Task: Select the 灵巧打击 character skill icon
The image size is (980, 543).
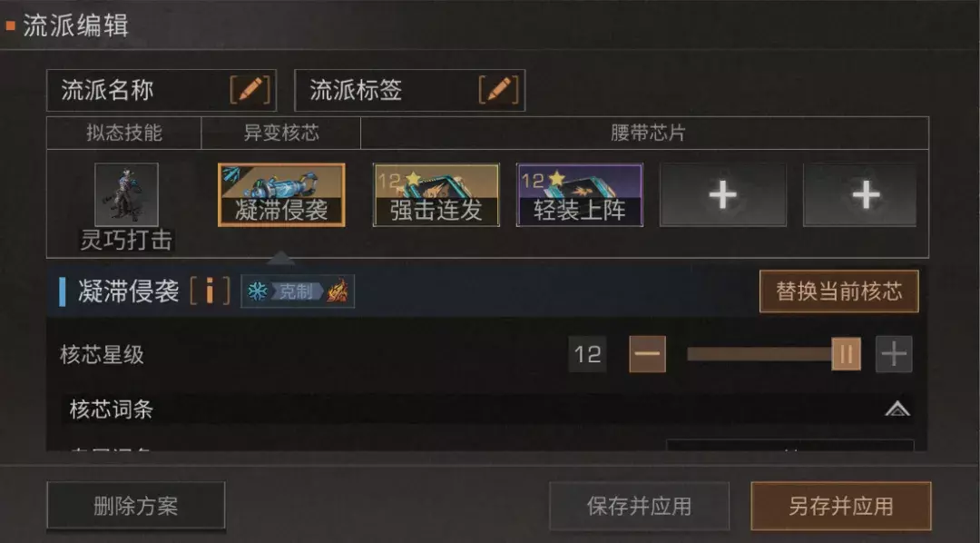Action: [x=126, y=194]
